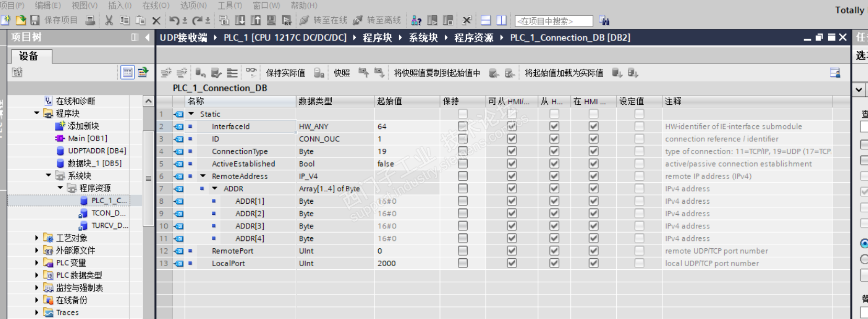Undo the last action
Viewport: 868px width, 319px height.
click(174, 20)
